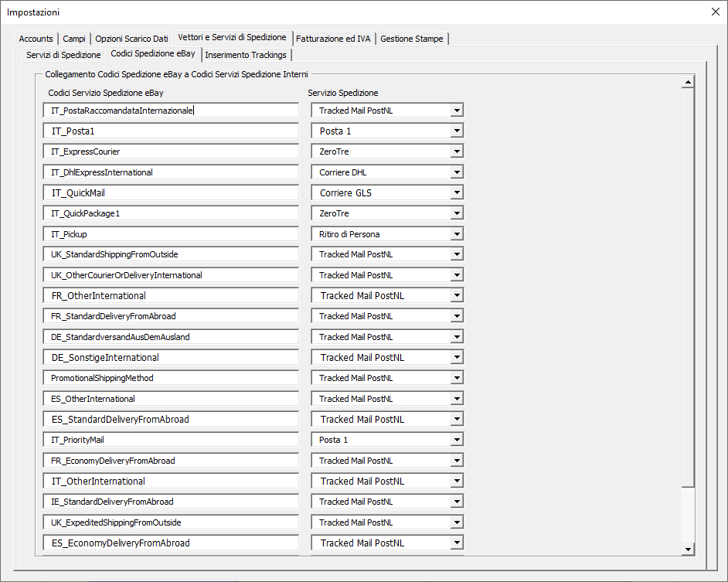Viewport: 728px width, 582px height.
Task: Edit the IT_PostaRaccomandataInternazionale code field
Action: pos(171,111)
